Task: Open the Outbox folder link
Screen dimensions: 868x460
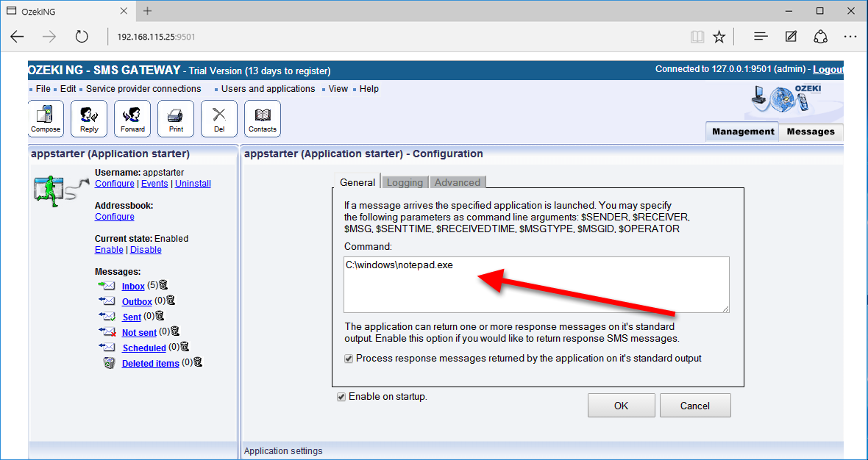Action: point(137,302)
